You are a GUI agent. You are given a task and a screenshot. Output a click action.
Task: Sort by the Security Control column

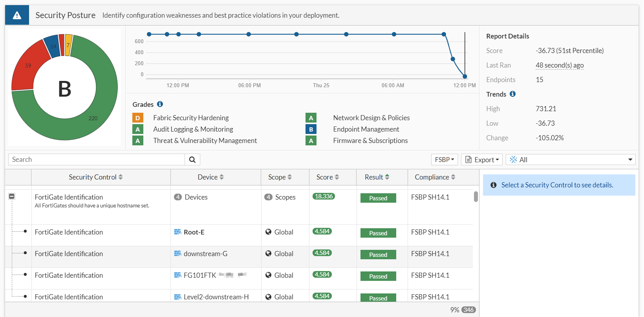(x=96, y=177)
